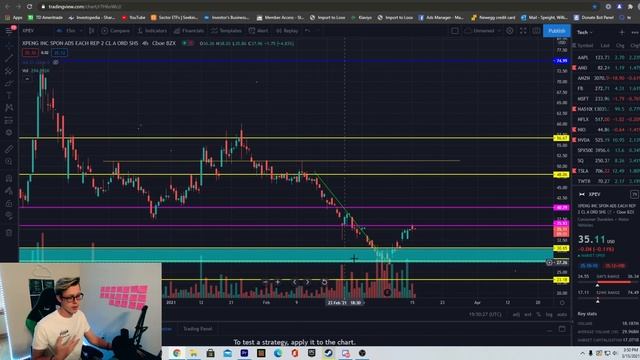This screenshot has width=640, height=360.
Task: Open the interval dropdown arrow
Action: pos(81,31)
